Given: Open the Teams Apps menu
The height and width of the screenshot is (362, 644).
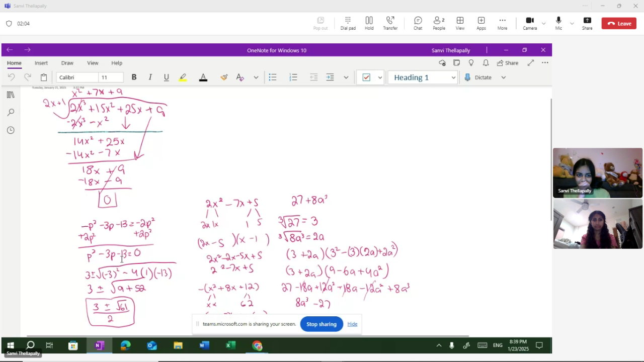Looking at the screenshot, I should pyautogui.click(x=481, y=23).
